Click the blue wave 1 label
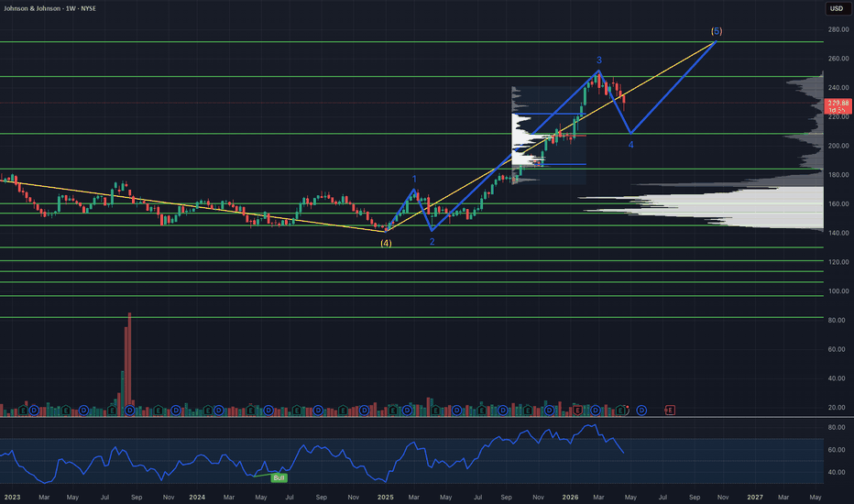The height and width of the screenshot is (504, 854). [414, 180]
